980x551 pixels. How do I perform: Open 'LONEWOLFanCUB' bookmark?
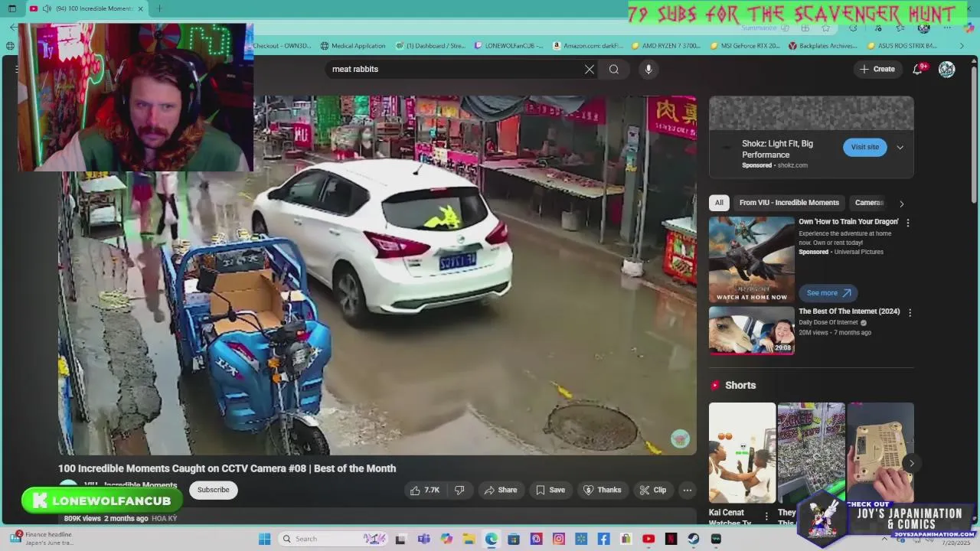[x=509, y=46]
